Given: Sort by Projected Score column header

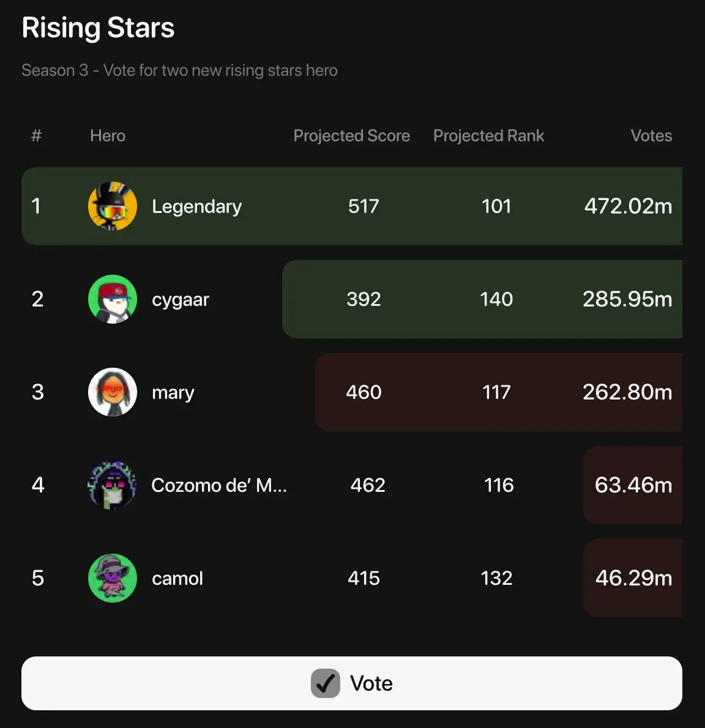Looking at the screenshot, I should pos(351,136).
